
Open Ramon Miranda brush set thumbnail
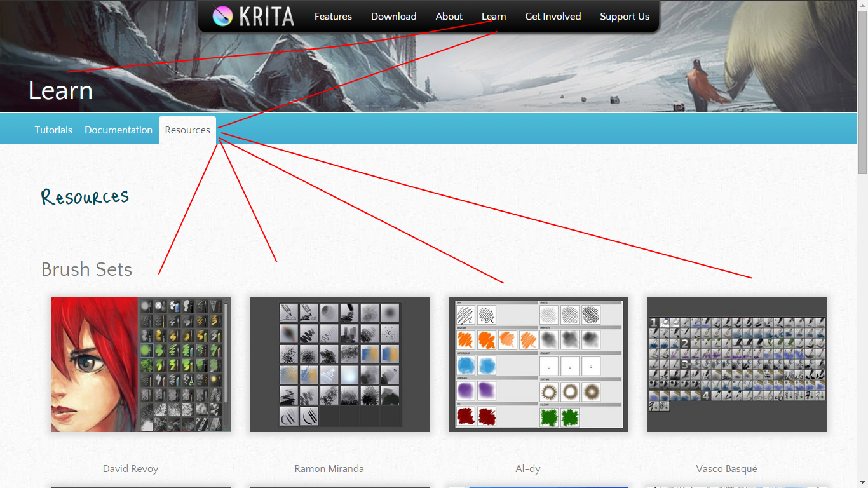coord(339,365)
